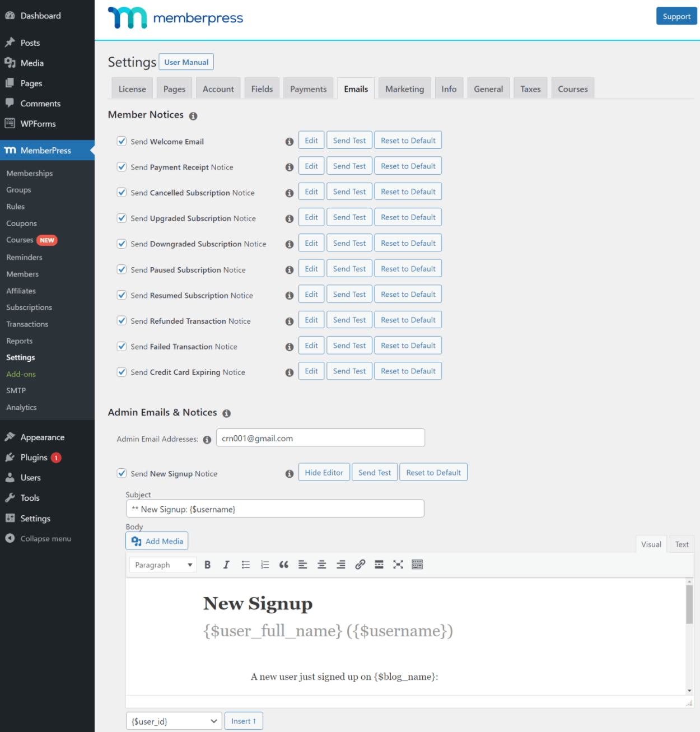Switch editor to Text mode
The width and height of the screenshot is (700, 732).
(682, 544)
